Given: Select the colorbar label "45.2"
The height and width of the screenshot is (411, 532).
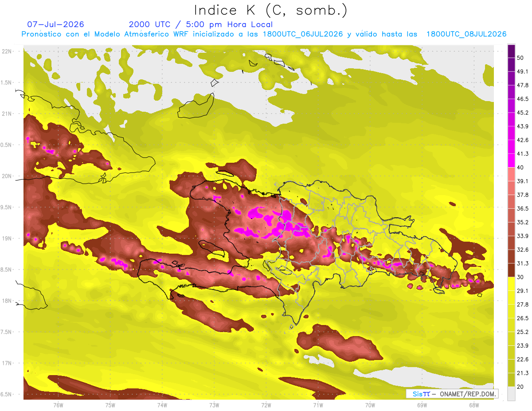Looking at the screenshot, I should 523,112.
